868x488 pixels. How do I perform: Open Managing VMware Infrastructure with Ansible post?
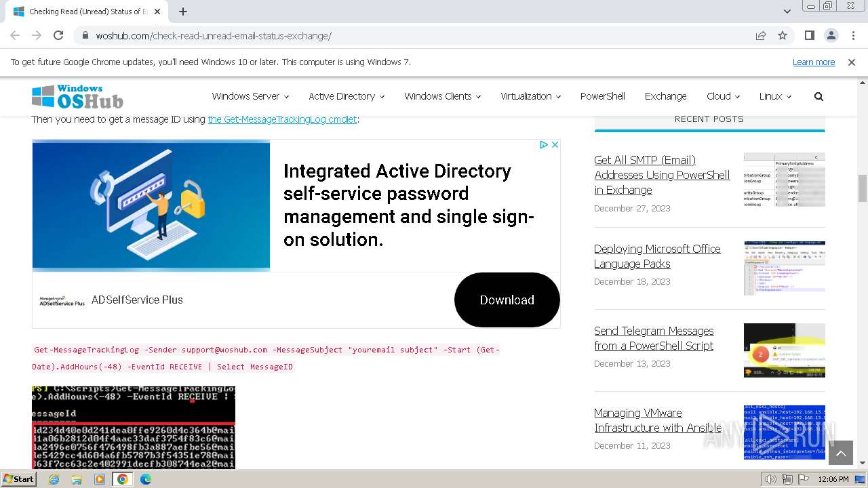pyautogui.click(x=658, y=420)
